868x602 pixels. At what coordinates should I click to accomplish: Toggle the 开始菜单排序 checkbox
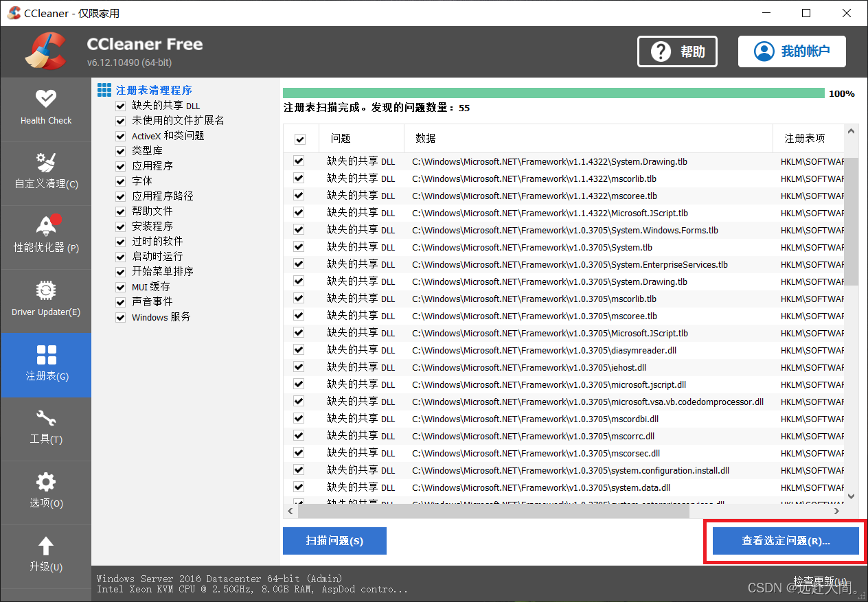click(120, 272)
